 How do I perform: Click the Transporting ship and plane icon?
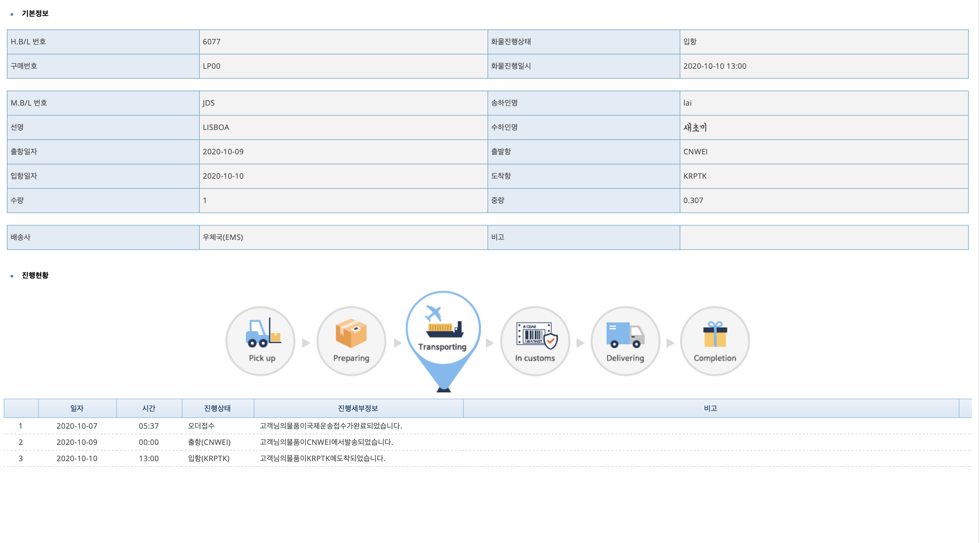444,321
